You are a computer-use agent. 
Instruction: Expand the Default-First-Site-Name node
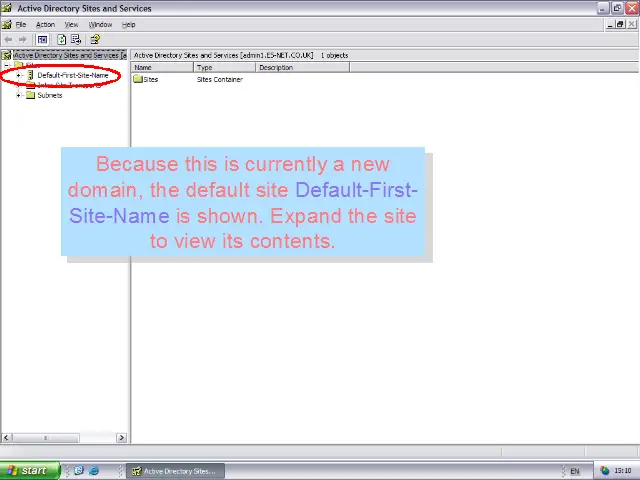(x=18, y=76)
